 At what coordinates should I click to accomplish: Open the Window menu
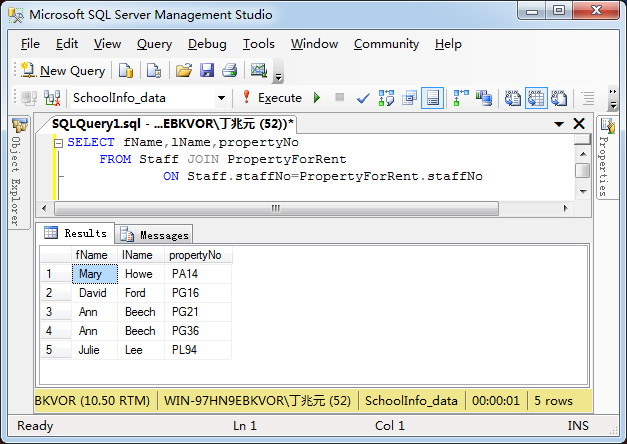pos(314,44)
